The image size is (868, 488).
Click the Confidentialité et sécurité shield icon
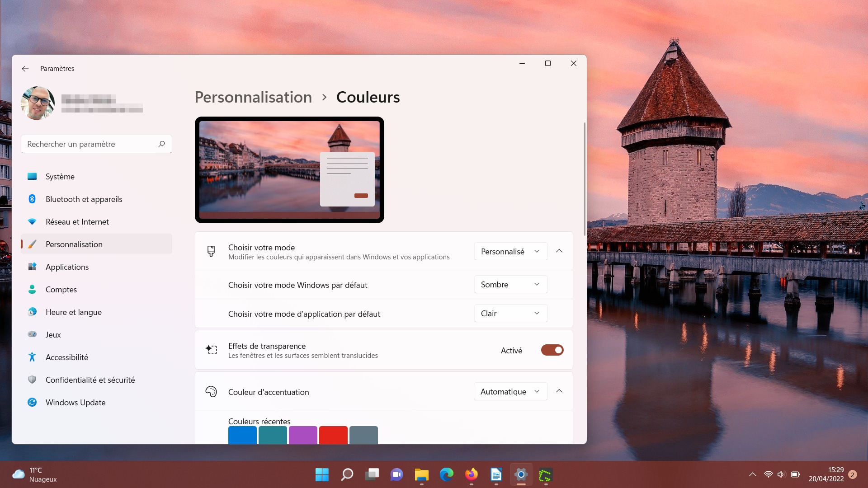[x=32, y=380]
